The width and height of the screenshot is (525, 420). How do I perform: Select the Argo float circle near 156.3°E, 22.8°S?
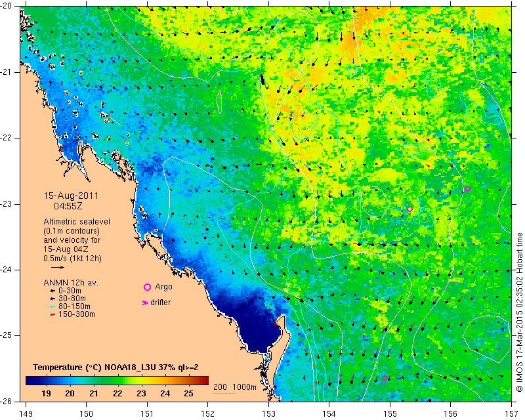[468, 189]
